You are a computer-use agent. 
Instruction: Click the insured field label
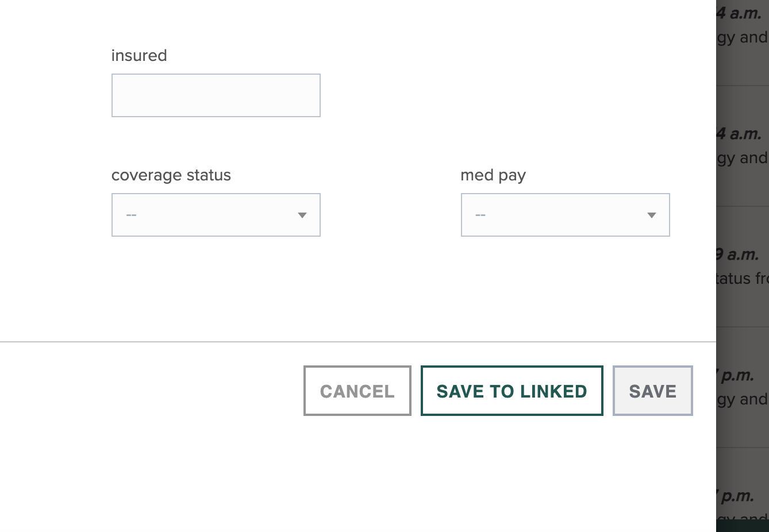pyautogui.click(x=139, y=55)
